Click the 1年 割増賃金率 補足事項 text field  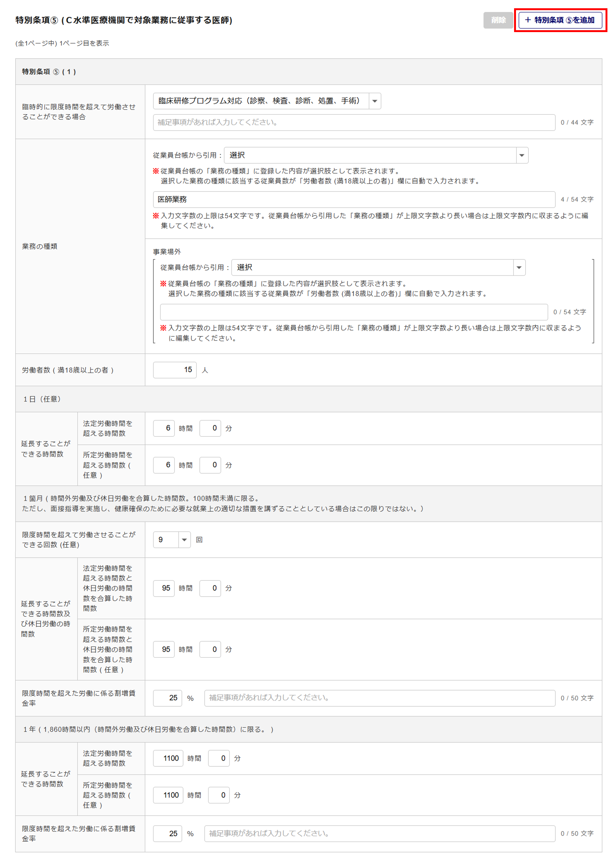[x=379, y=834]
